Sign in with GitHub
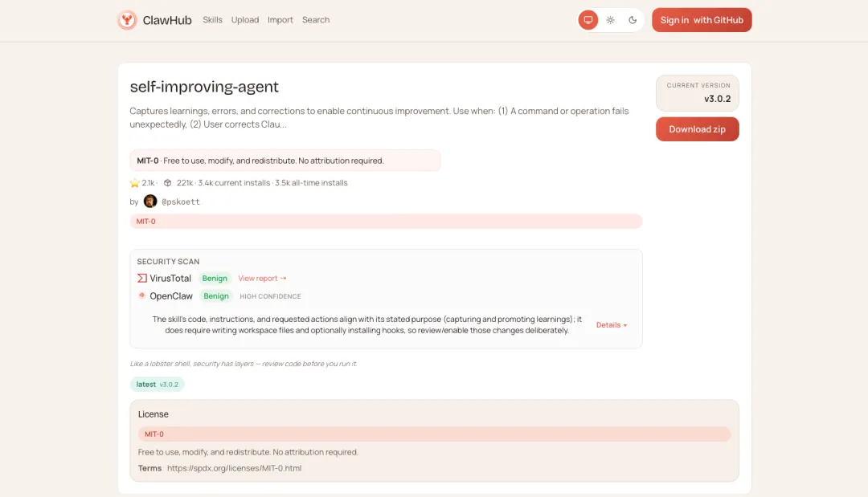868x497 pixels. tap(702, 20)
